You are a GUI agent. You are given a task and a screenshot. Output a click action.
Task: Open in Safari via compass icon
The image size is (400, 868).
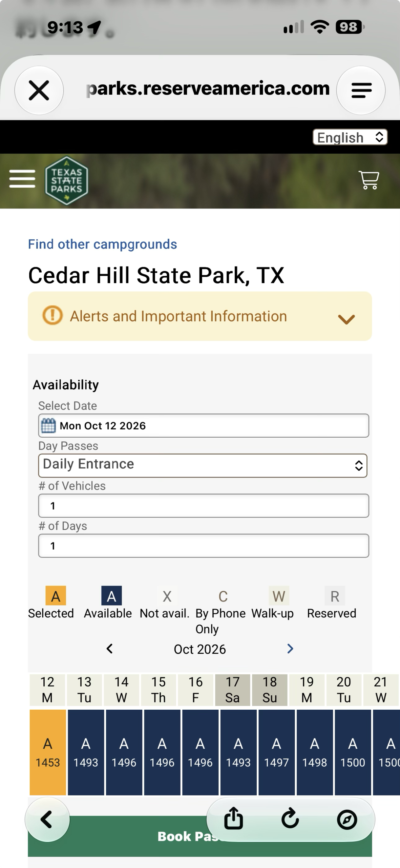pyautogui.click(x=347, y=820)
